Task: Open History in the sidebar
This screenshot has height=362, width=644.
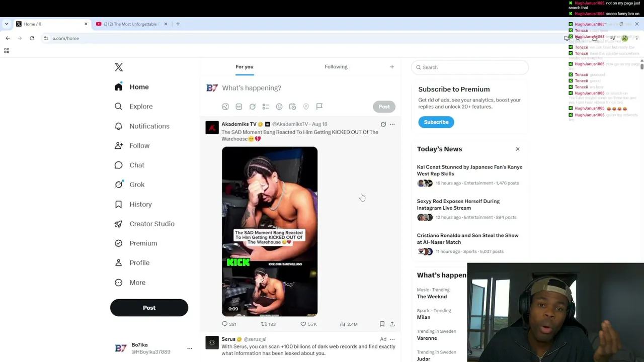Action: coord(133,204)
